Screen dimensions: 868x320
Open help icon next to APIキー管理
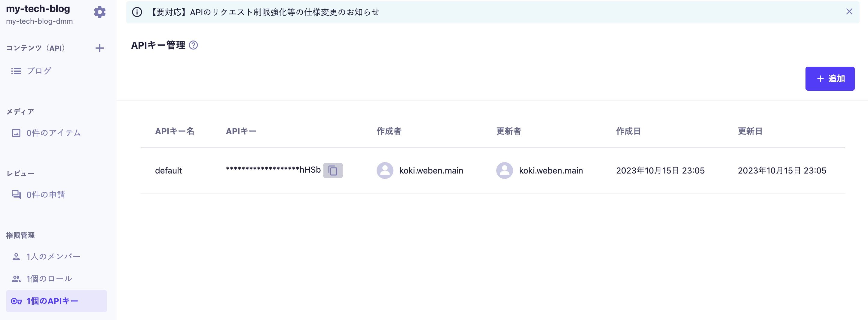click(194, 45)
